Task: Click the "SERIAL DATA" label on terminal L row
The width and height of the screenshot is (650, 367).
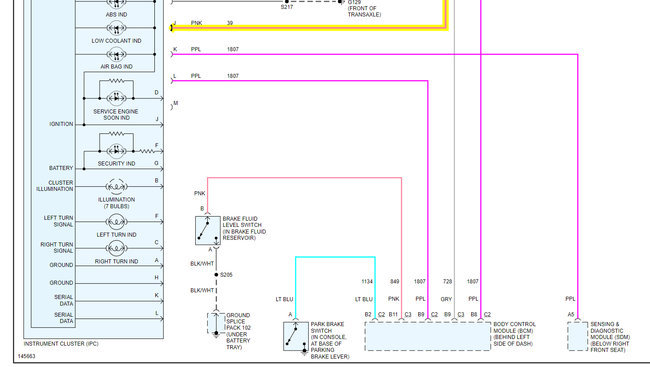Action: click(x=63, y=318)
